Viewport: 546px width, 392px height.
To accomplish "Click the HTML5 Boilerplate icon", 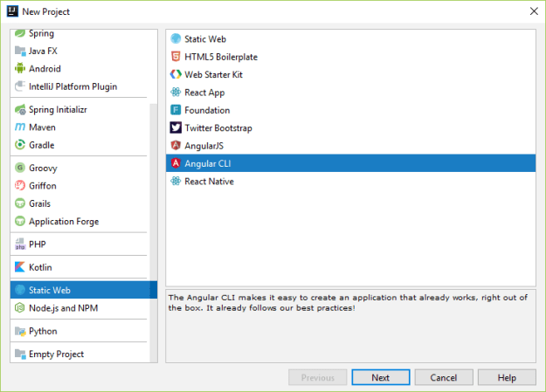I will coord(176,57).
